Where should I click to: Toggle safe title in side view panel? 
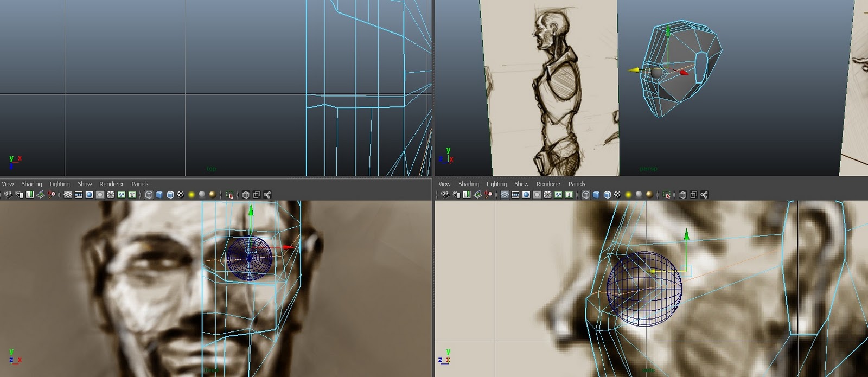click(x=569, y=195)
